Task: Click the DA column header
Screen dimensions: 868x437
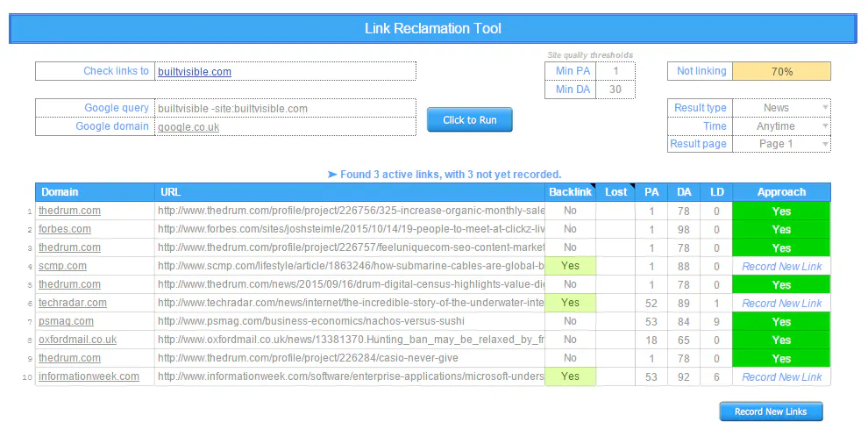Action: 684,191
